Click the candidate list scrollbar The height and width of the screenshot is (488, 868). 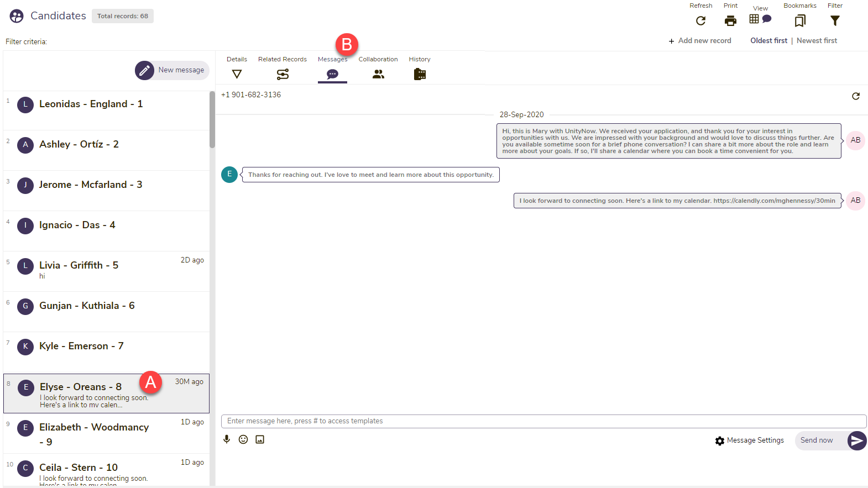point(212,120)
